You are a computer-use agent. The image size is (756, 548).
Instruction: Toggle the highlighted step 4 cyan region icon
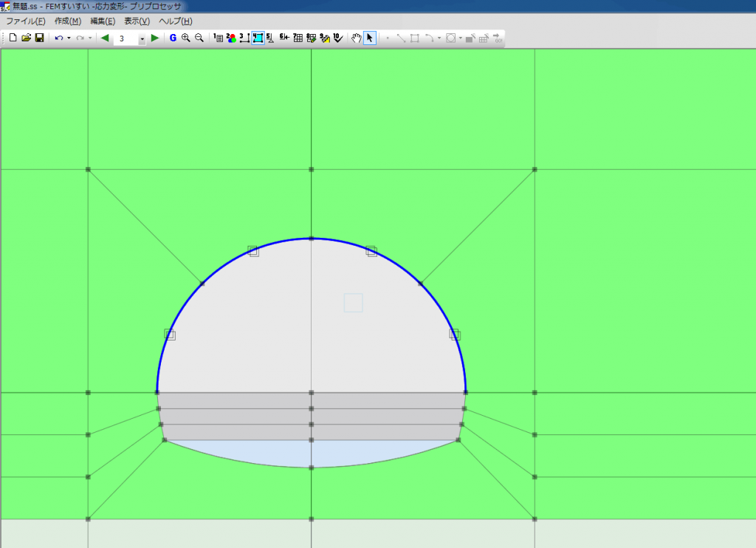[x=258, y=38]
